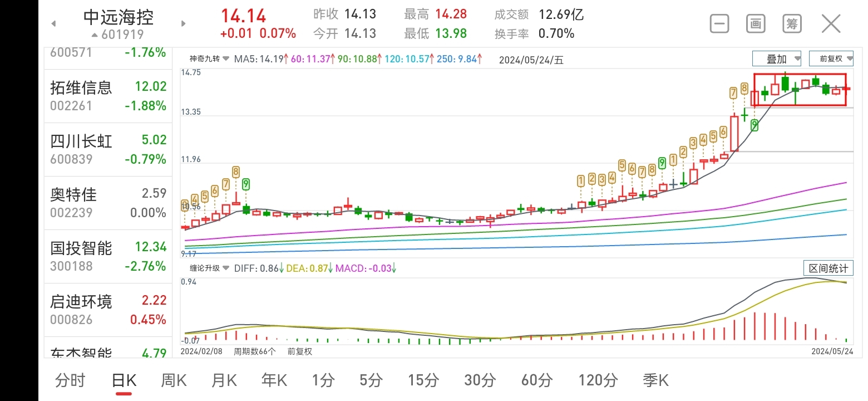The height and width of the screenshot is (401, 868).
Task: Click the end date 2024/05/24 label
Action: 832,351
